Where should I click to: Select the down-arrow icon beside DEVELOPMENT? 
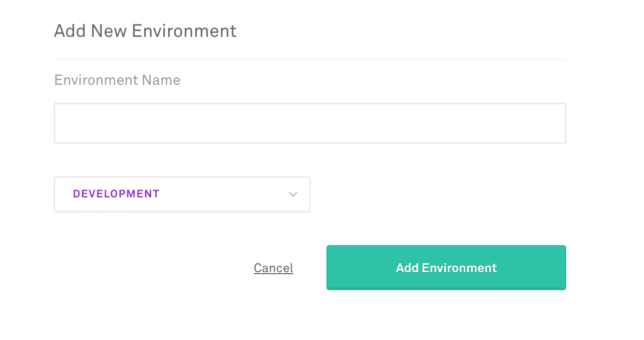pos(293,194)
